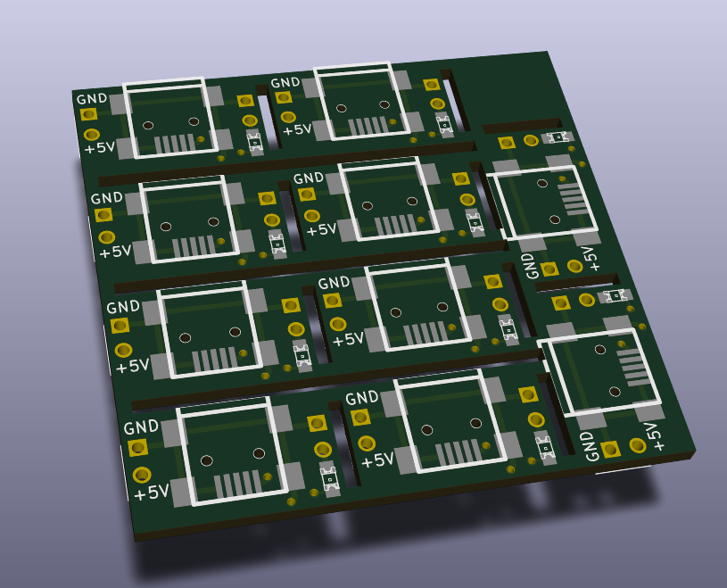Select the LED component on upper-right rotated board
Viewport: 727px width, 588px height.
pos(558,137)
